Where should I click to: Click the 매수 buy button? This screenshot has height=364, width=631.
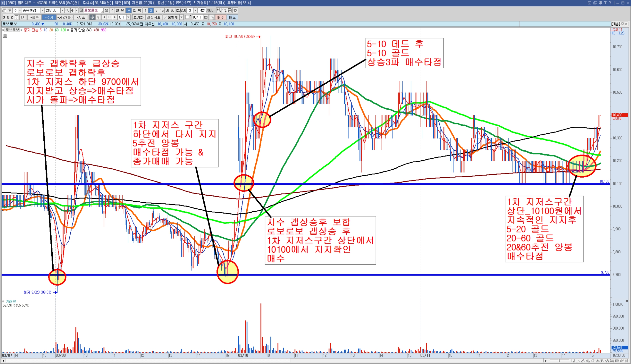point(220,17)
